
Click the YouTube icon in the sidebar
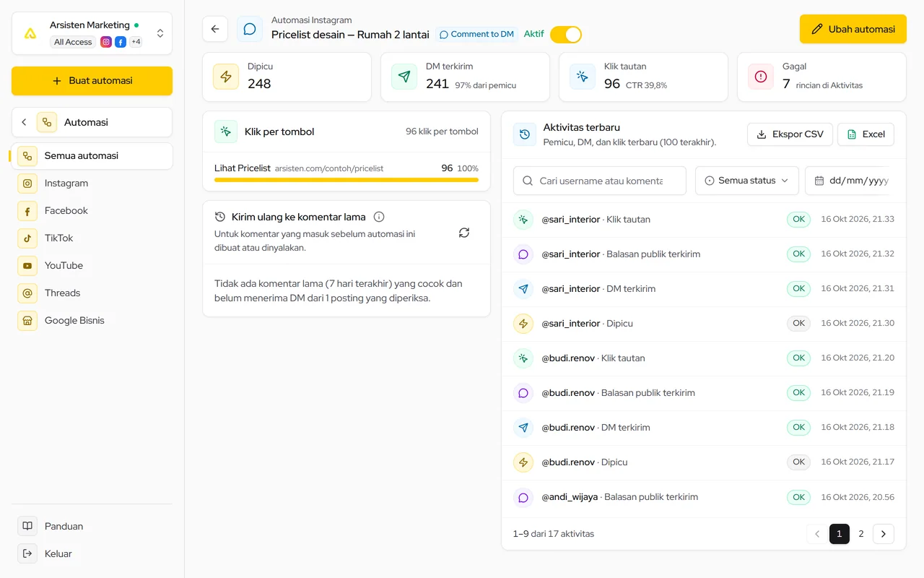coord(27,266)
